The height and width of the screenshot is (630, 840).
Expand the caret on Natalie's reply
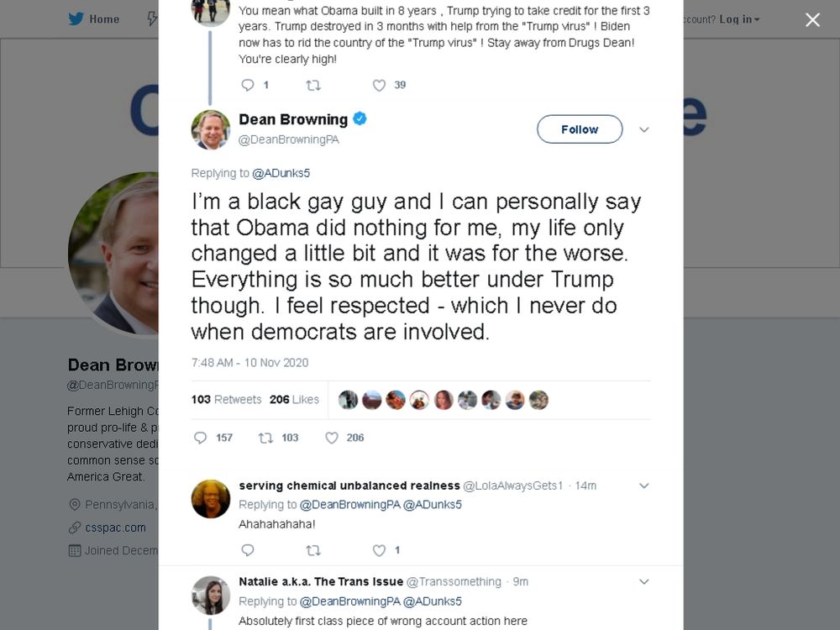coord(644,581)
